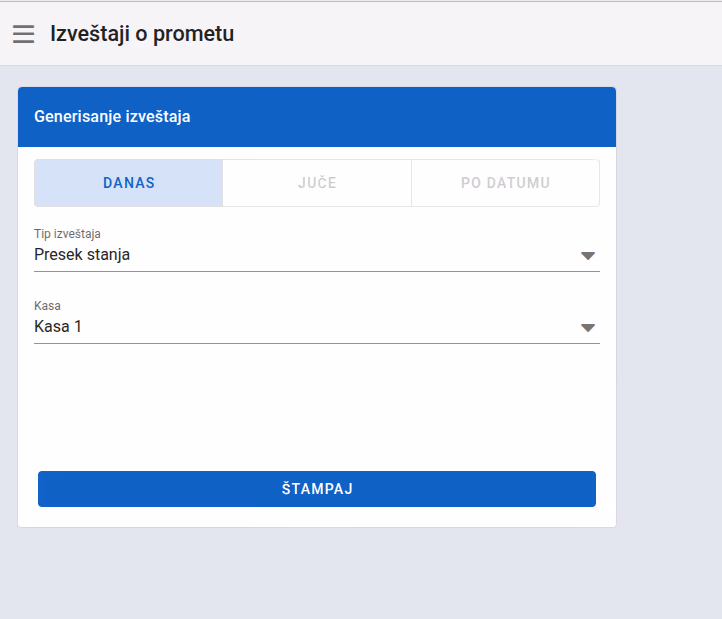Click the ŠTAMPAJ print button
This screenshot has width=722, height=619.
tap(317, 489)
